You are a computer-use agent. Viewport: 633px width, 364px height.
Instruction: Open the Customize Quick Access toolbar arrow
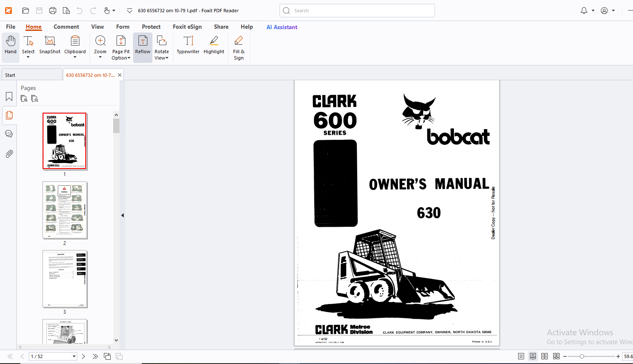click(x=130, y=11)
